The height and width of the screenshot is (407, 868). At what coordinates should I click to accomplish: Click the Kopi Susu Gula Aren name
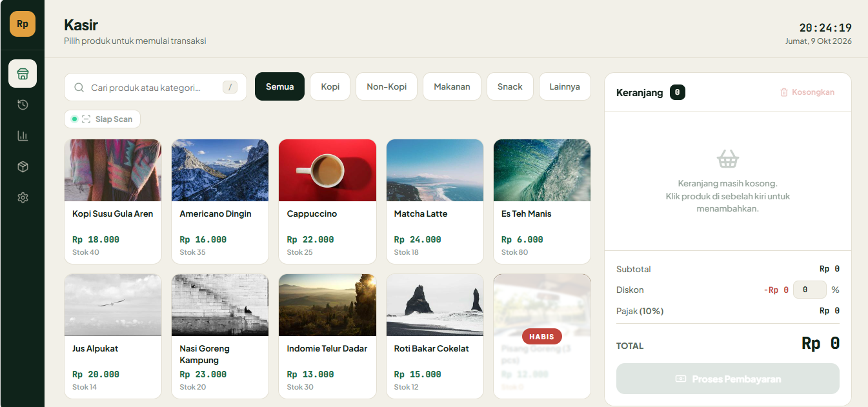113,213
